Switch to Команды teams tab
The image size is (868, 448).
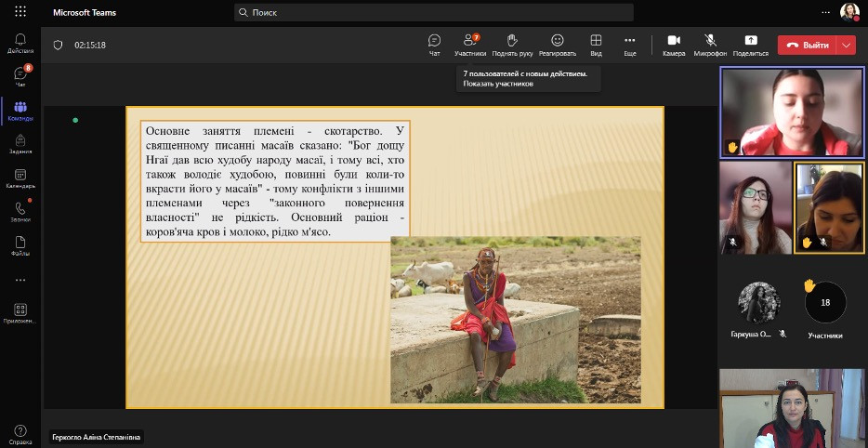20,111
